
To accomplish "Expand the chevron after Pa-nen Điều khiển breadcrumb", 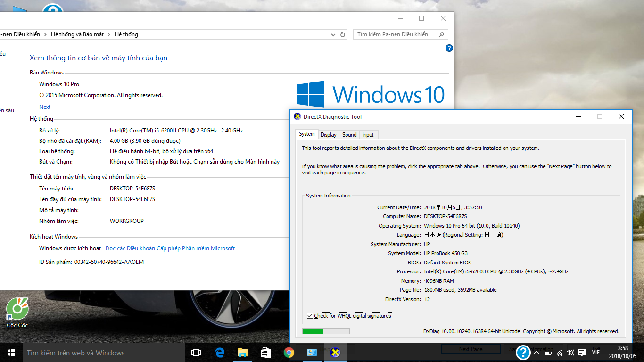I will tap(45, 34).
